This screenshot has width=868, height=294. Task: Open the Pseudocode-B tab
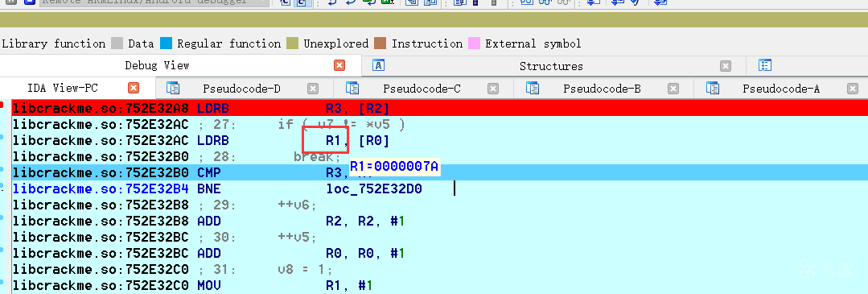click(x=603, y=89)
